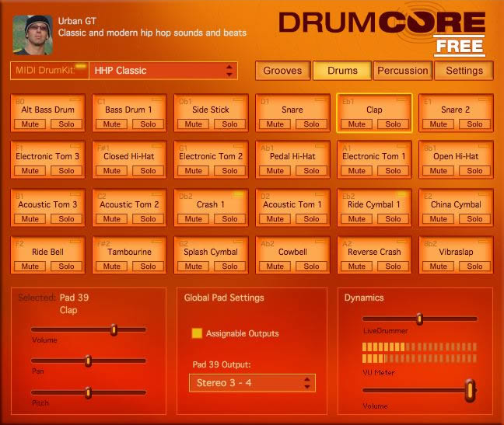Viewport: 504px width, 425px height.
Task: Mute the Vibraslap pad
Action: [438, 266]
